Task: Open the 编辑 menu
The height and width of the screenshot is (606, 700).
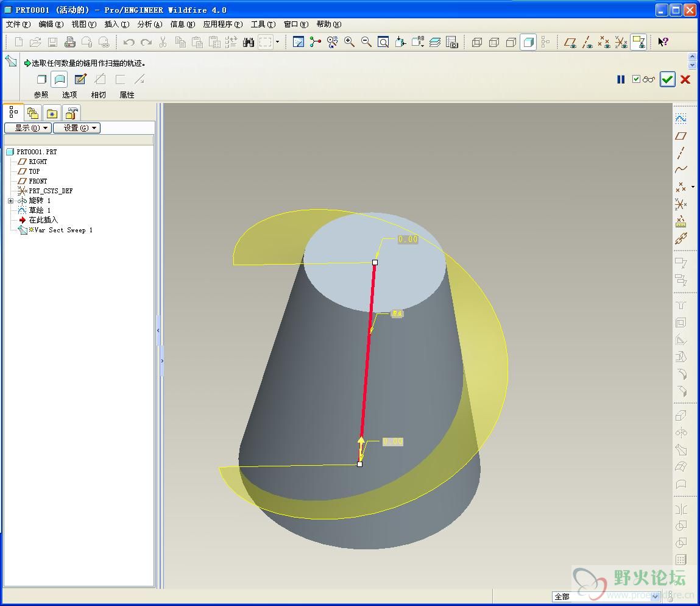Action: (x=51, y=24)
